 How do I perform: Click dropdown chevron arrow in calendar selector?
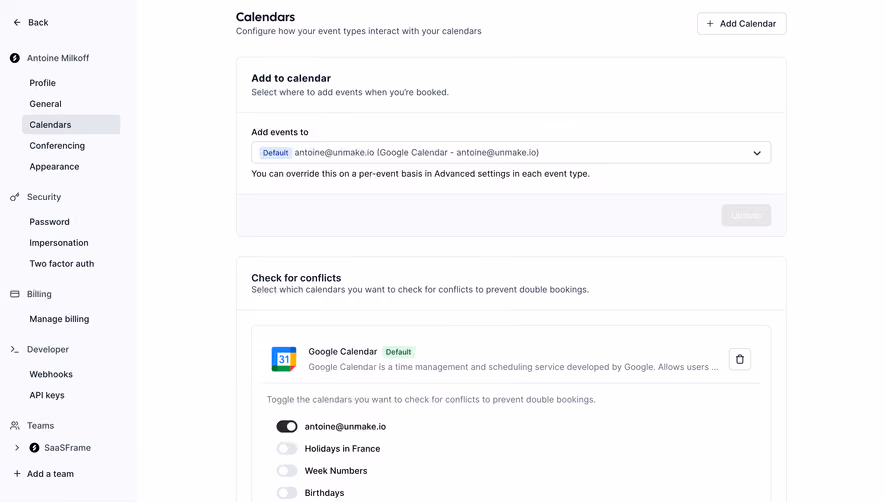click(x=757, y=153)
